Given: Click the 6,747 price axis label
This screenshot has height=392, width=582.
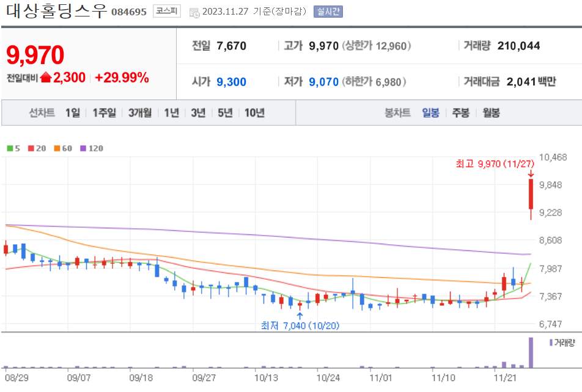Looking at the screenshot, I should [550, 324].
